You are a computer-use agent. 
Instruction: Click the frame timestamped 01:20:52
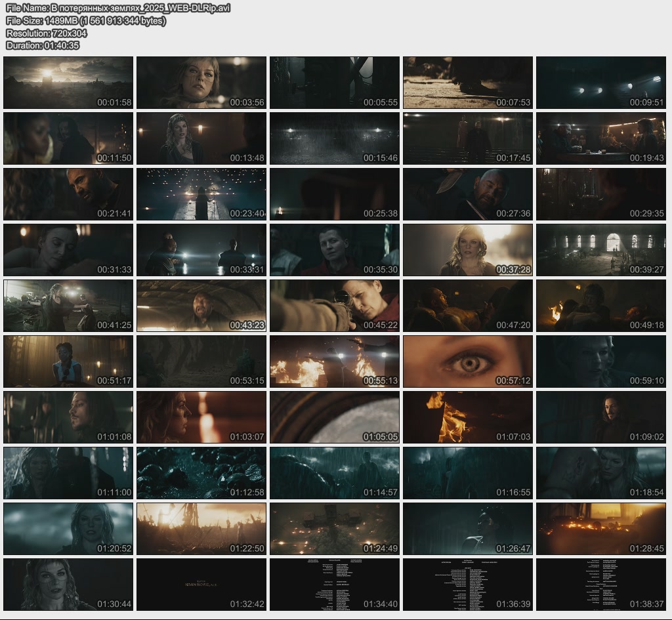(x=68, y=529)
